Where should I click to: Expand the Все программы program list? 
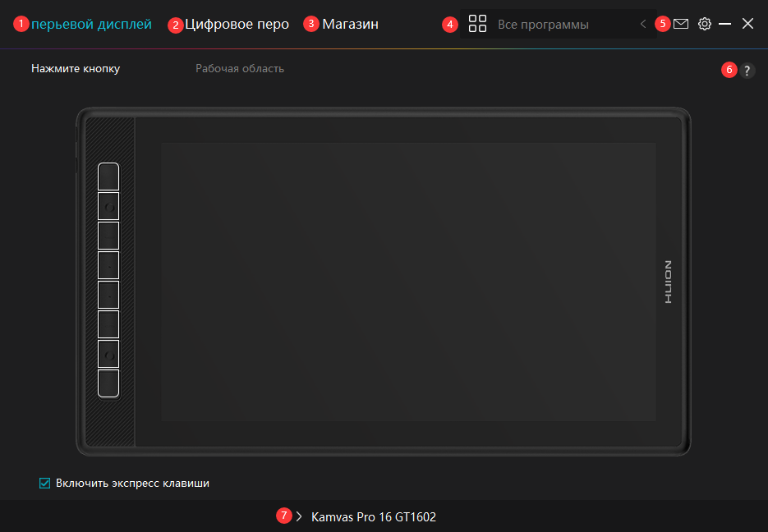point(543,25)
